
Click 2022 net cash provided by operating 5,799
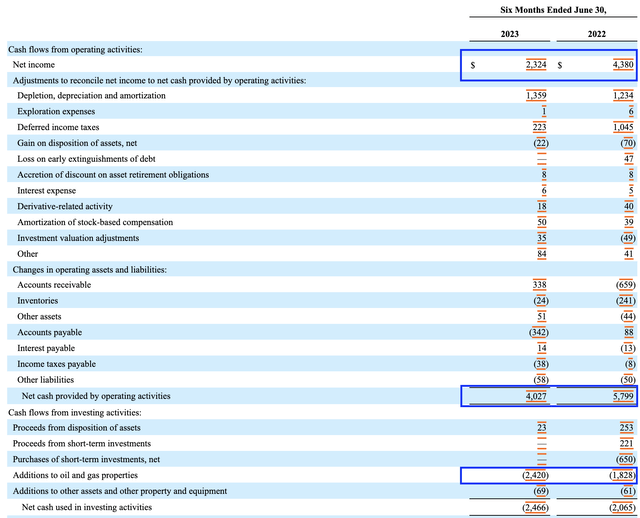(623, 396)
